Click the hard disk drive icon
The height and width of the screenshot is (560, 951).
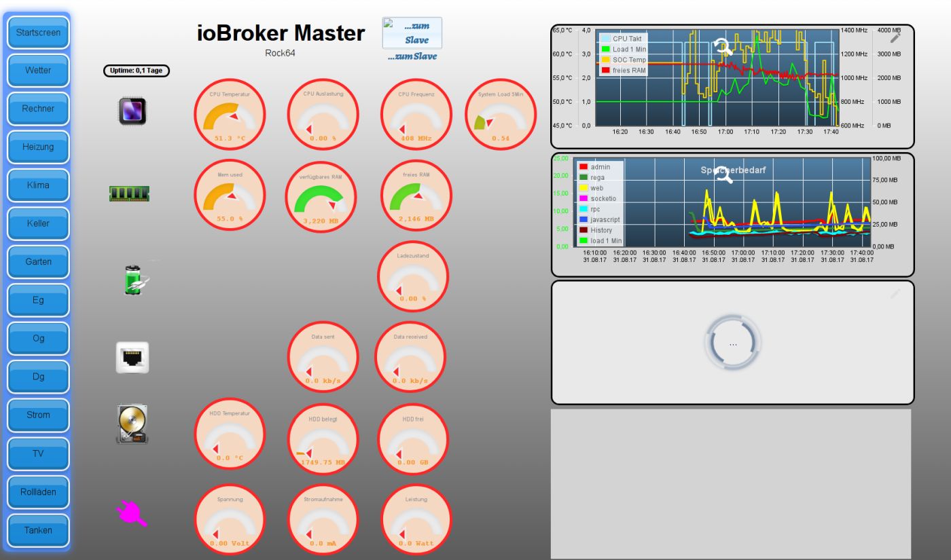(132, 424)
